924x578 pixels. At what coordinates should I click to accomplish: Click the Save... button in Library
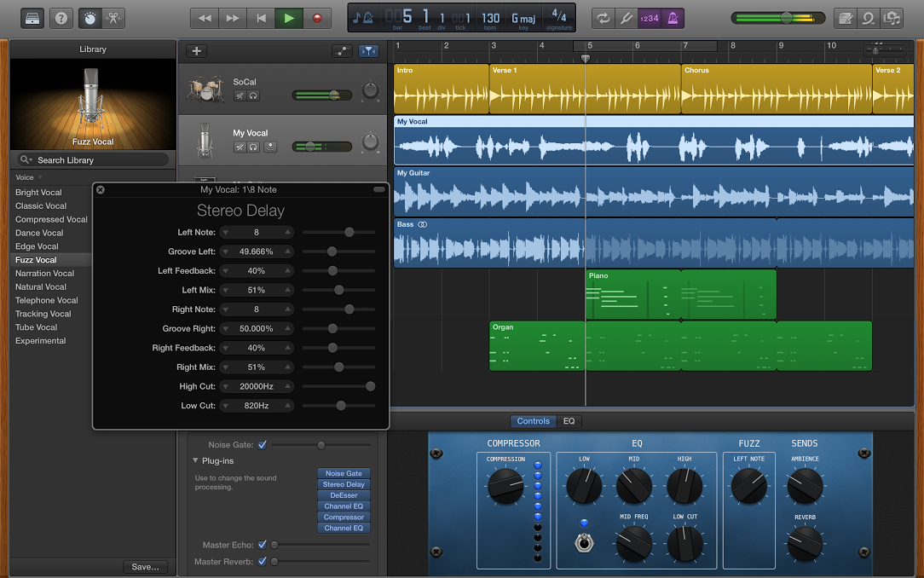tap(145, 567)
